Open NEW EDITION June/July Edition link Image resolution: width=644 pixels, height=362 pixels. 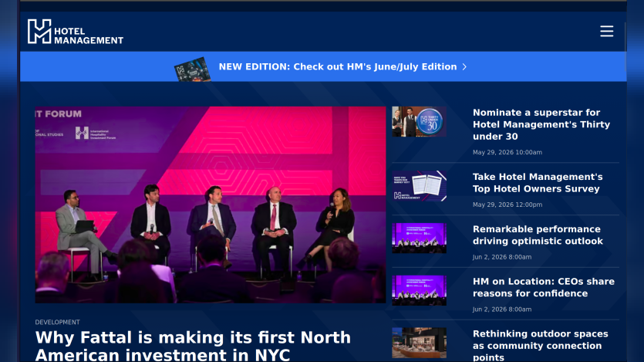pyautogui.click(x=338, y=67)
